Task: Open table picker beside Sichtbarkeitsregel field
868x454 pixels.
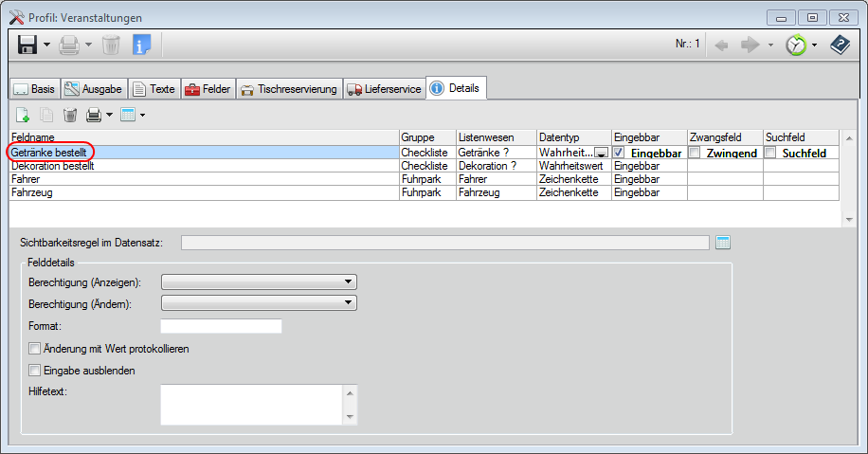Action: (x=724, y=243)
